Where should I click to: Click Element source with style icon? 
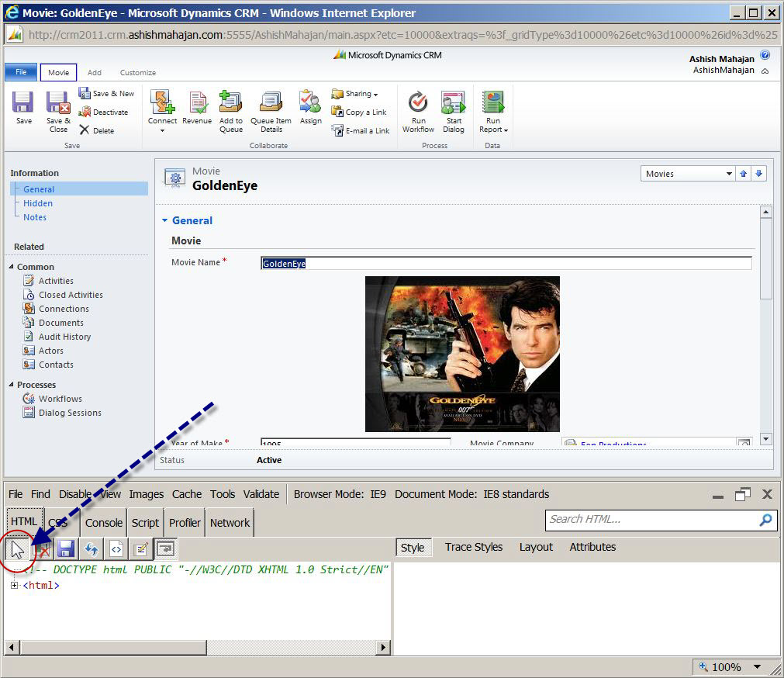coord(116,549)
